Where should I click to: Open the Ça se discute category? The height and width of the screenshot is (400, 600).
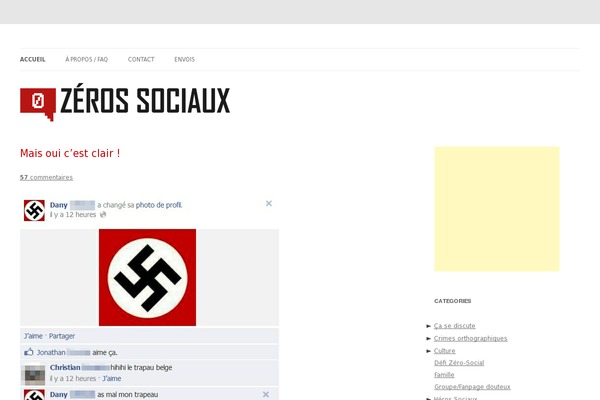pyautogui.click(x=455, y=326)
